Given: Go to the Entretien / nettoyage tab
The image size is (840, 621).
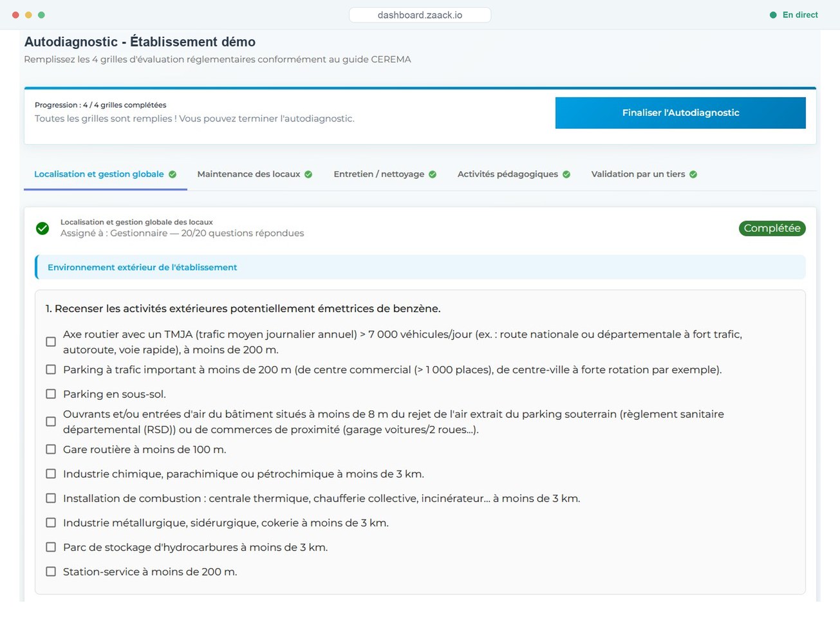Looking at the screenshot, I should click(385, 174).
